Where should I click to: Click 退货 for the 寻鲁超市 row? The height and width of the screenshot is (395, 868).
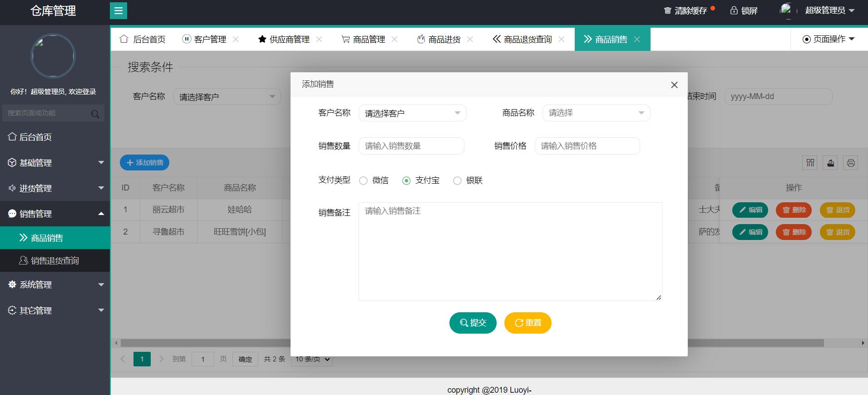pos(837,232)
